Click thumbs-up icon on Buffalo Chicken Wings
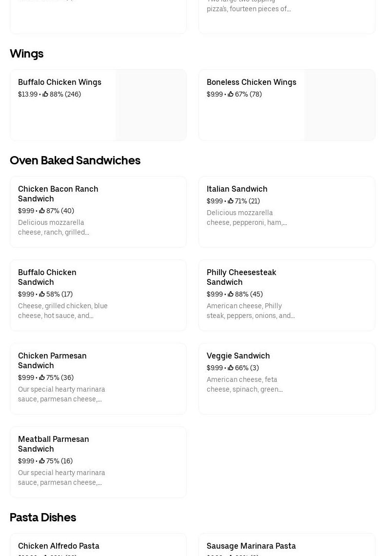Viewport: 392px width, 556px height. [x=45, y=94]
